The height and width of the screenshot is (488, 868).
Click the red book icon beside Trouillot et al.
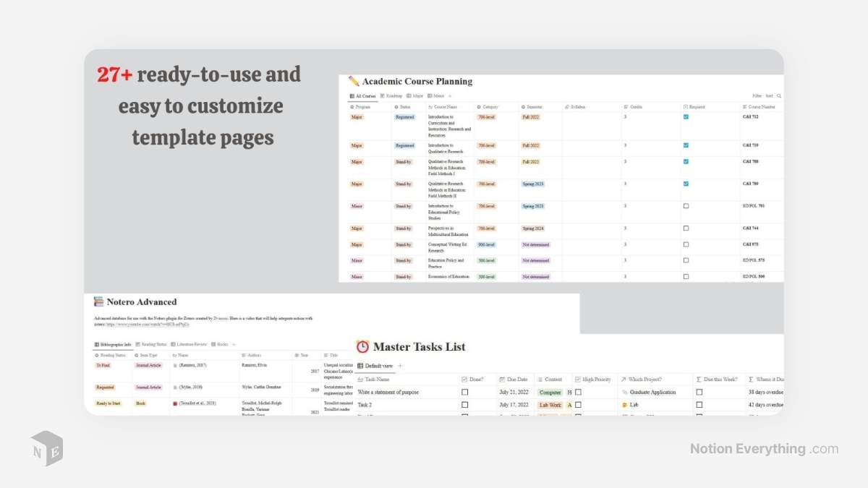(x=174, y=403)
